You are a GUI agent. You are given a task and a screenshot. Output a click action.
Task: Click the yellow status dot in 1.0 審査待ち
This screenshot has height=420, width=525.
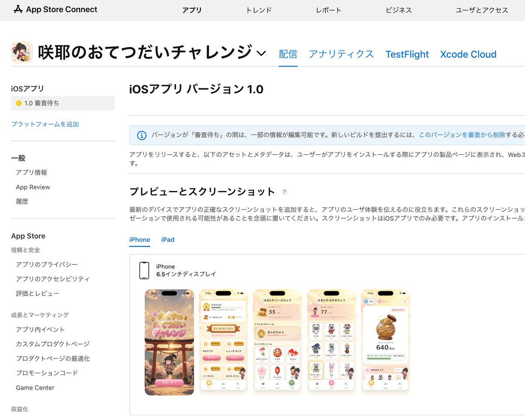(18, 103)
